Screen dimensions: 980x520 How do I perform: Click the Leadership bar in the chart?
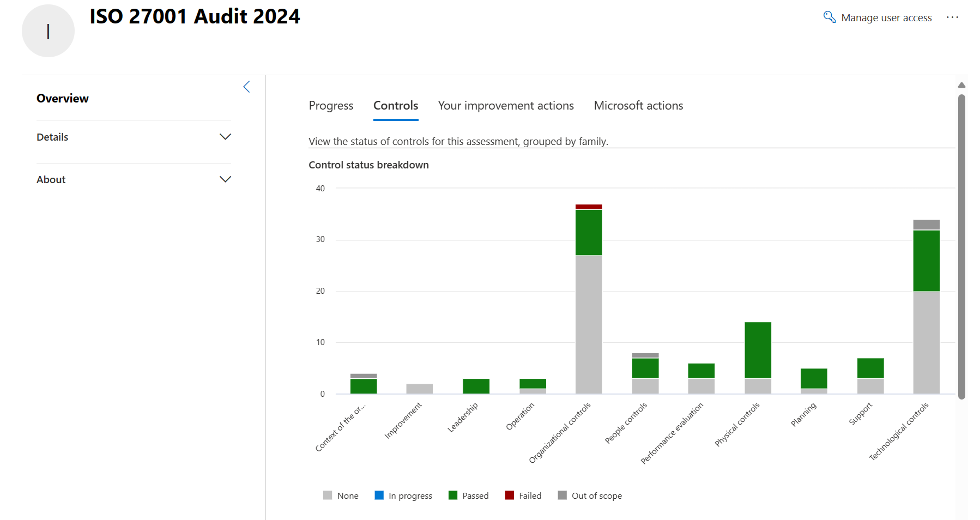tap(476, 386)
